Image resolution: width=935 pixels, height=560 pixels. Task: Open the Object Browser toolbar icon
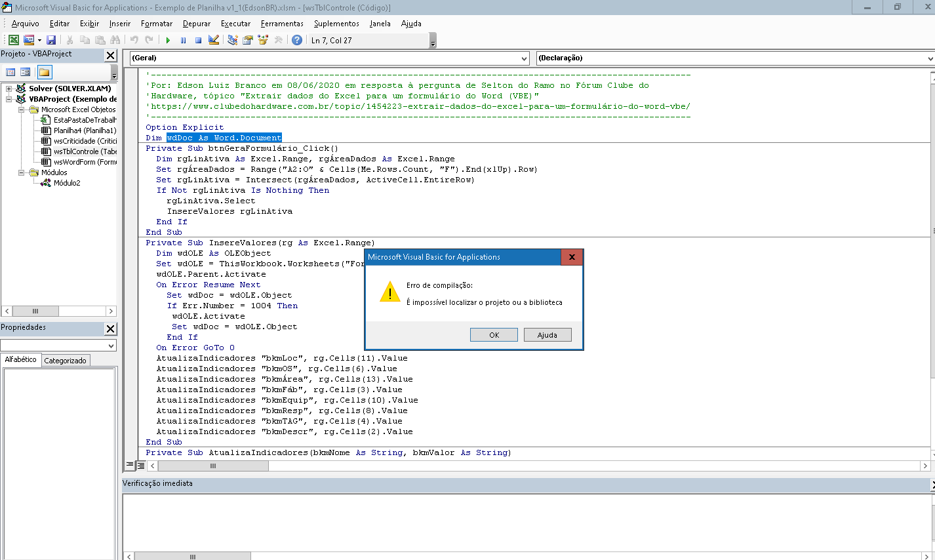coord(263,40)
